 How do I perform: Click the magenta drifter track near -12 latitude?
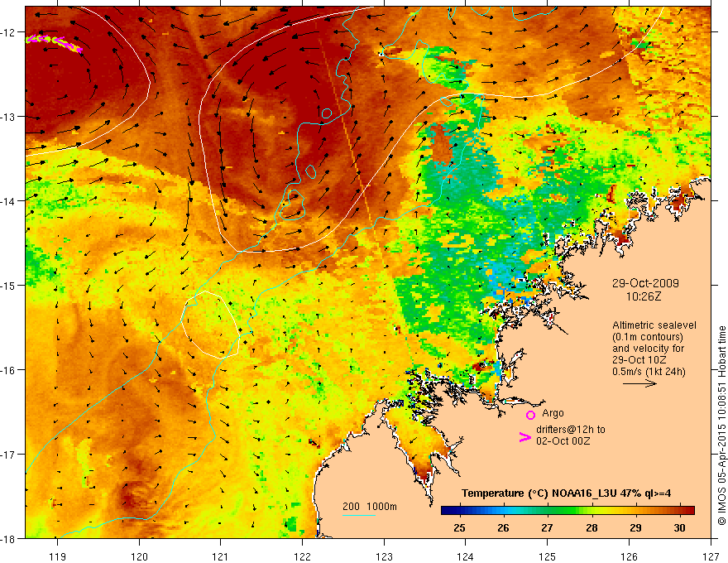tap(55, 43)
